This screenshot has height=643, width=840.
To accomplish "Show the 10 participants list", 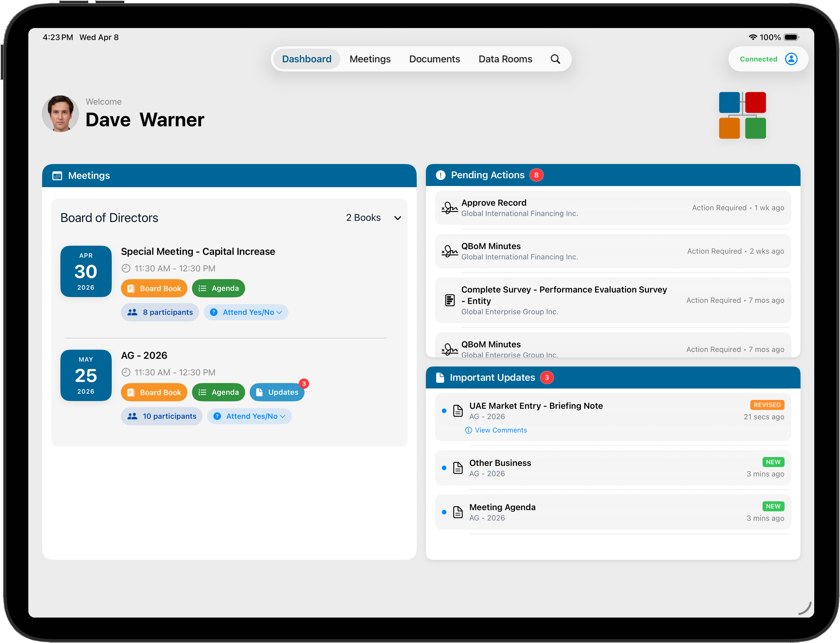I will 162,416.
